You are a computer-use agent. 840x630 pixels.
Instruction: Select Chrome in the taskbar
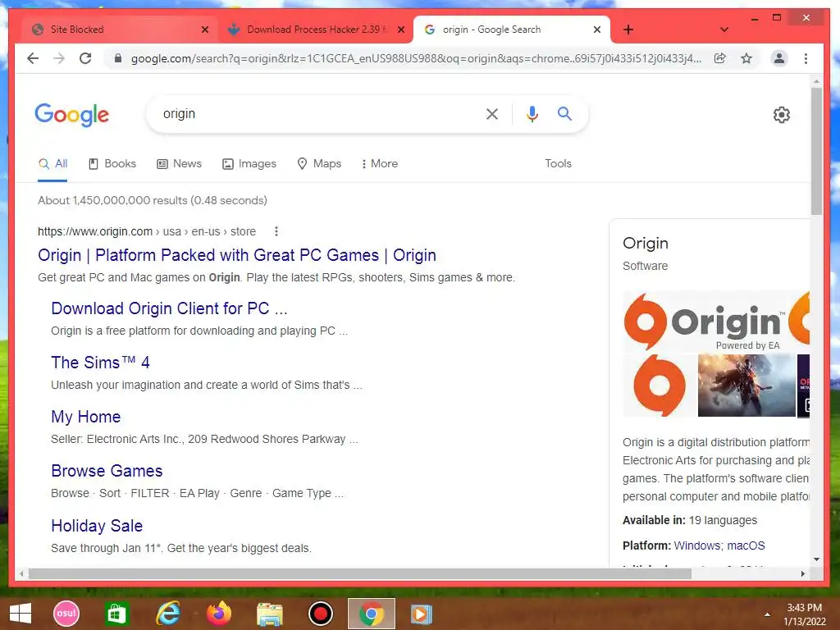pyautogui.click(x=372, y=614)
